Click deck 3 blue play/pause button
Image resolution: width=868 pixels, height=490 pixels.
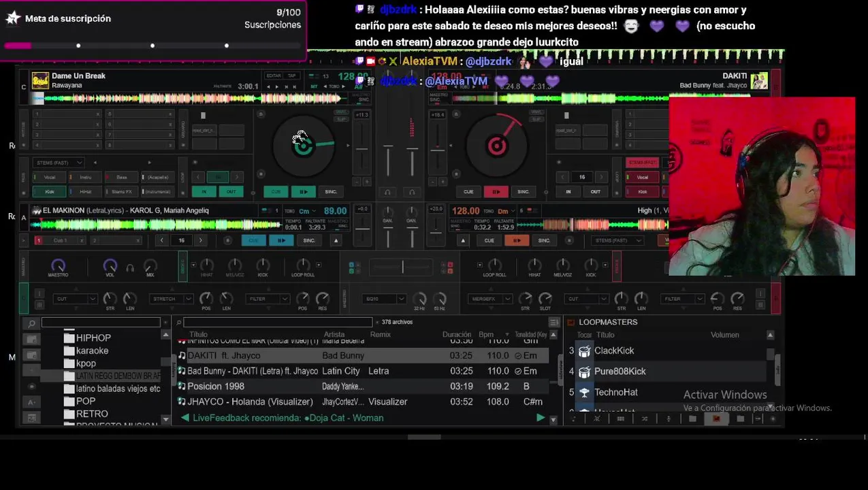281,240
